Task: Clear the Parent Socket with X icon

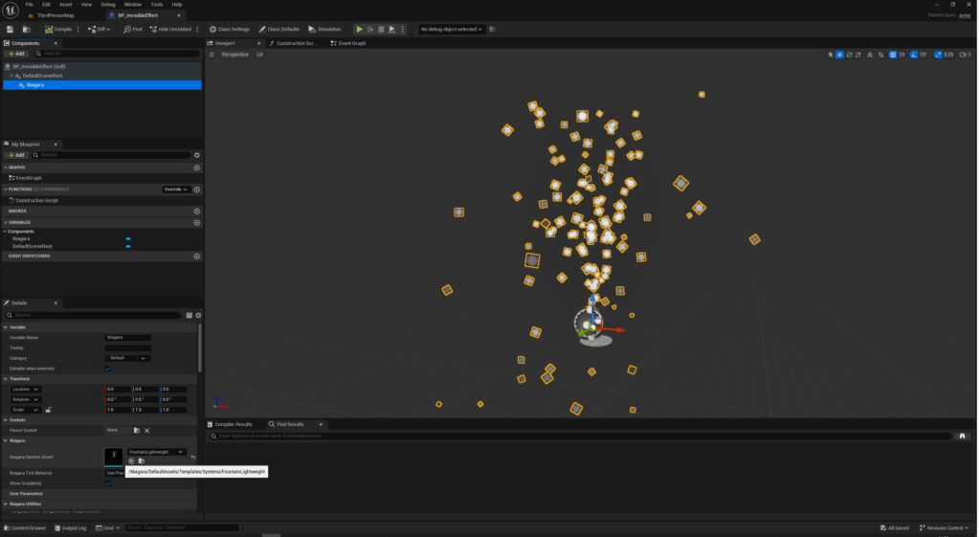Action: (x=146, y=431)
